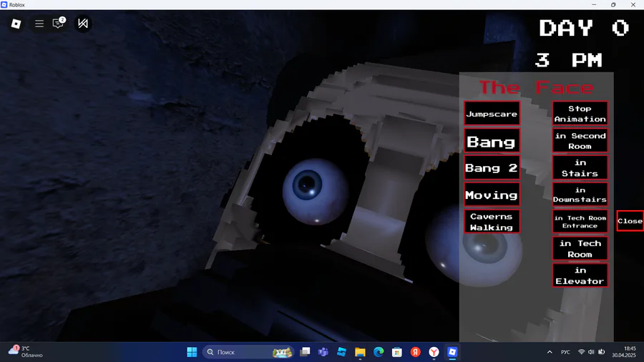The image size is (644, 362).
Task: Open the hamburger menu in Roblox
Action: tap(39, 24)
